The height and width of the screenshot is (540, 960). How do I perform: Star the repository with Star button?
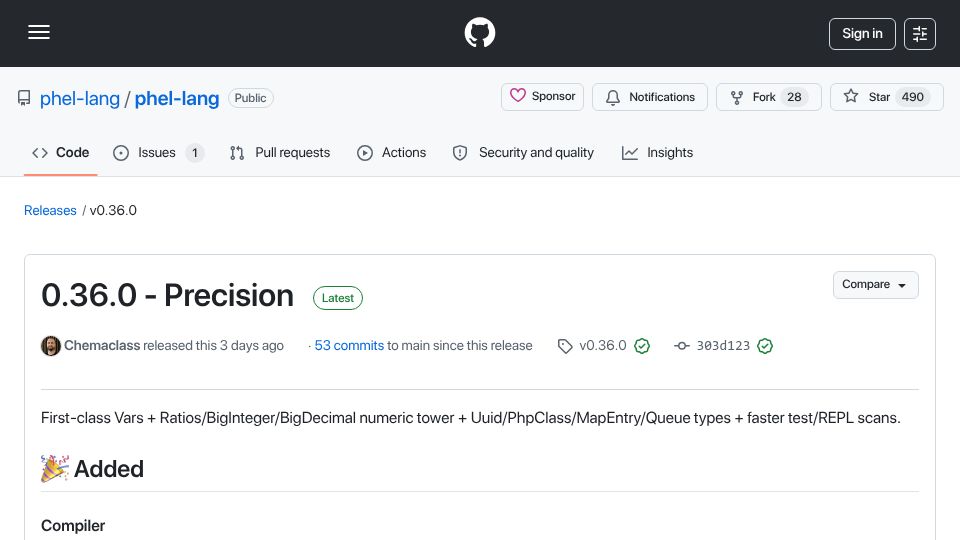tap(887, 97)
